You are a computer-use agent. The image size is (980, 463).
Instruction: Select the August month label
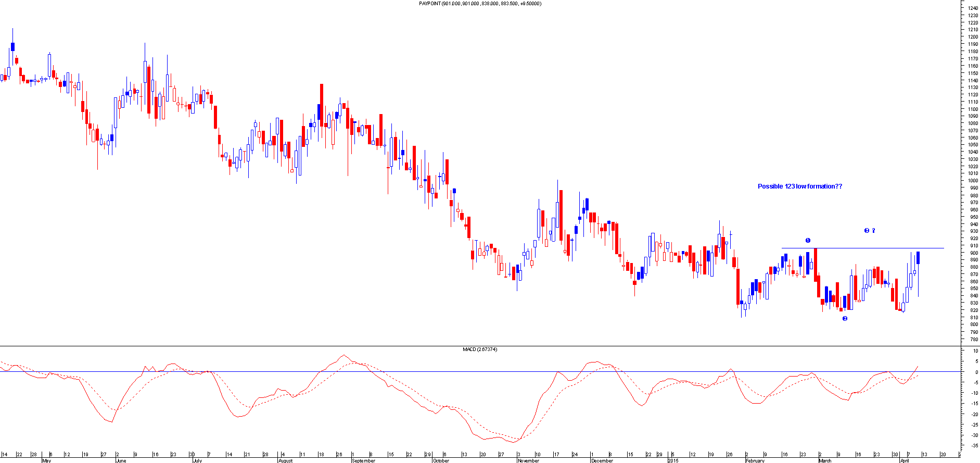(x=285, y=460)
